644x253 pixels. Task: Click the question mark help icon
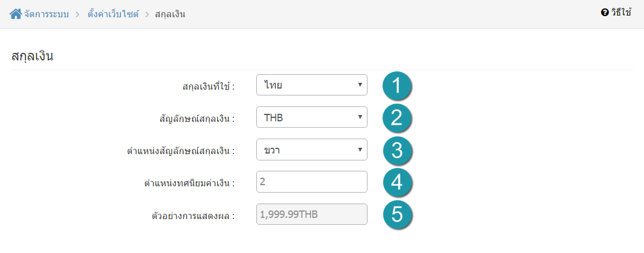pyautogui.click(x=604, y=13)
